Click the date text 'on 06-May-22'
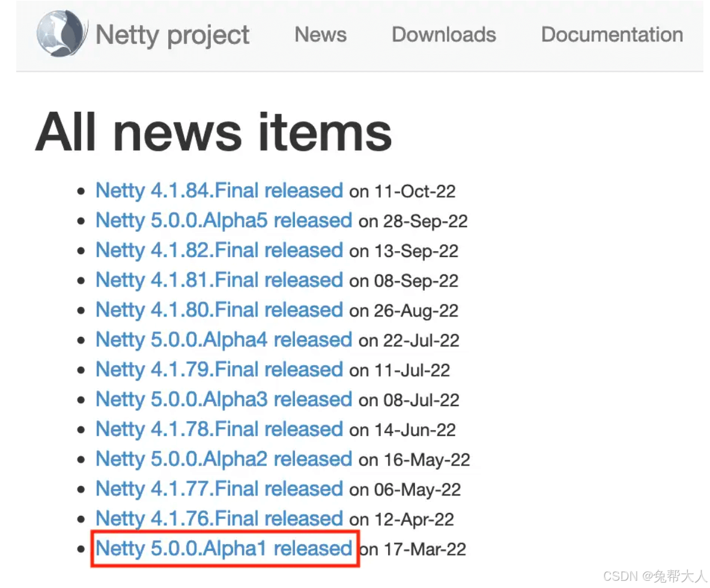 (405, 490)
